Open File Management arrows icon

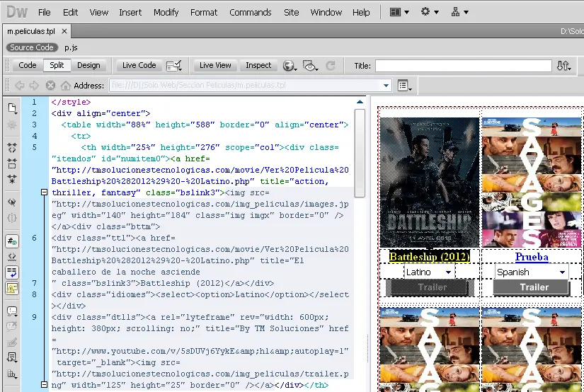click(x=563, y=66)
